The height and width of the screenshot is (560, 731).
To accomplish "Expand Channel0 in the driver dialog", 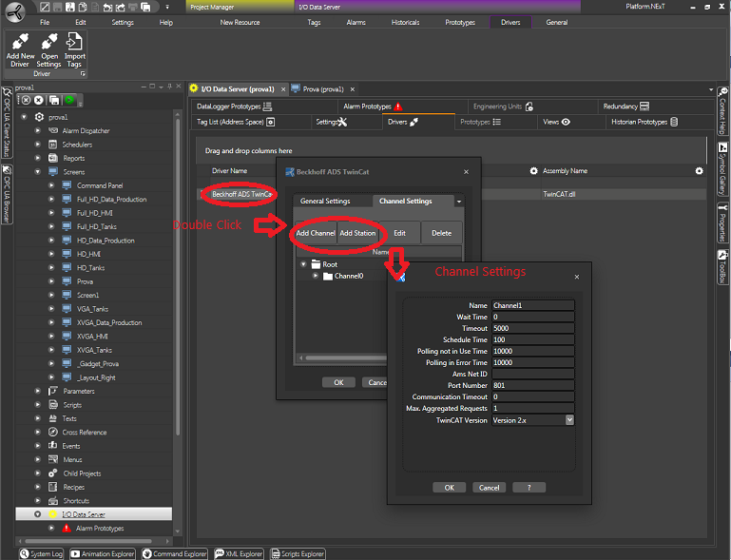I will (316, 276).
